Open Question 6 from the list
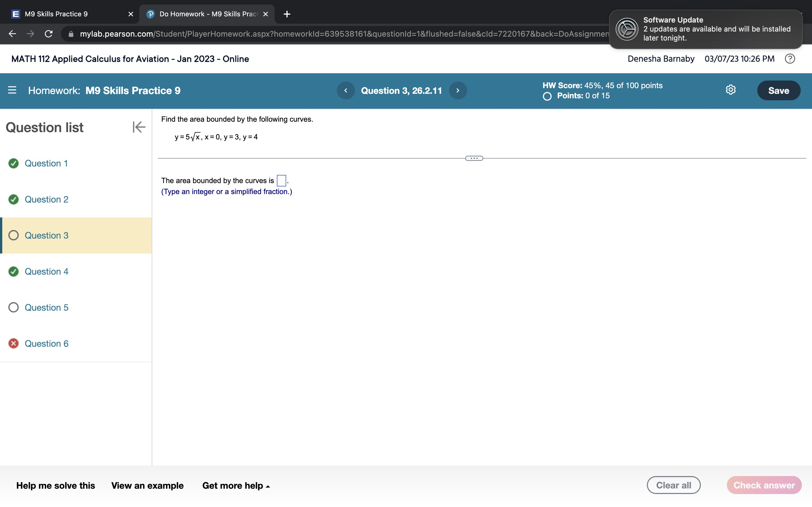 click(x=46, y=343)
